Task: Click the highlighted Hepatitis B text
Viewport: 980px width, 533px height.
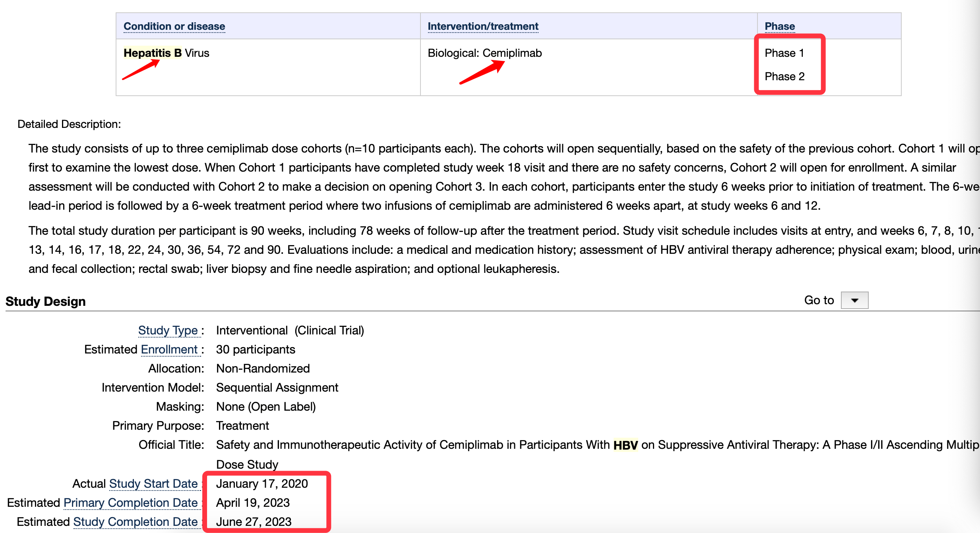Action: 153,53
